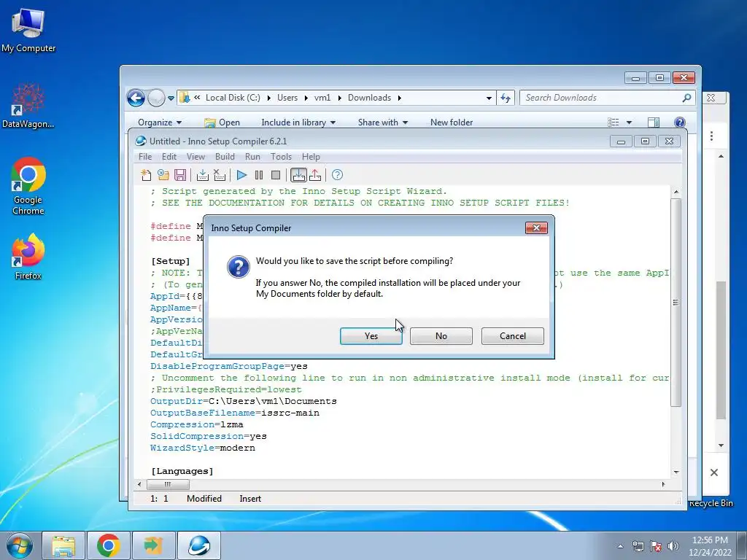Click Chrome in the taskbar

[109, 545]
